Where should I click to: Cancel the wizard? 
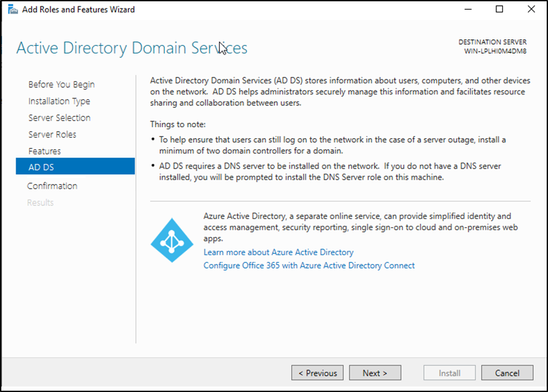tap(507, 373)
